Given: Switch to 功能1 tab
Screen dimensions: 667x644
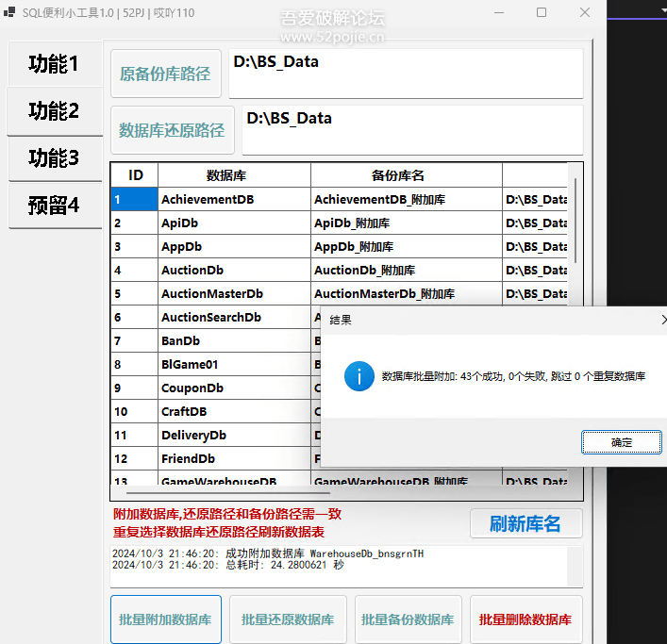Looking at the screenshot, I should pos(54,64).
